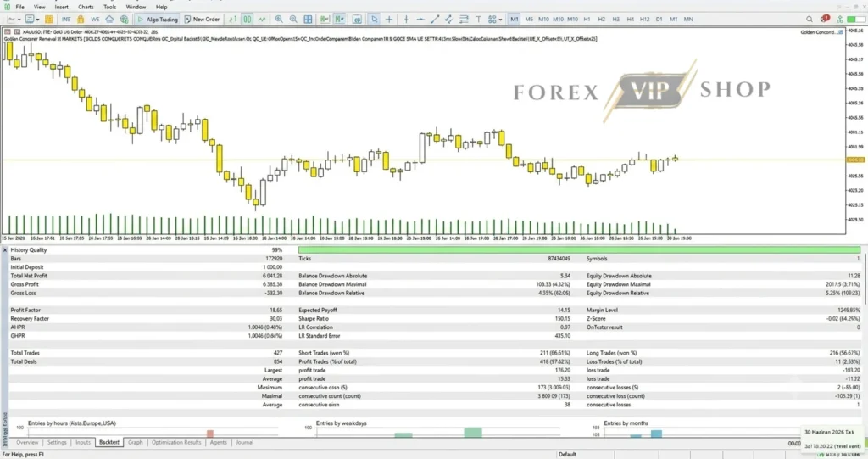Toggle the chart shift icon
This screenshot has height=459, width=868.
[x=339, y=20]
